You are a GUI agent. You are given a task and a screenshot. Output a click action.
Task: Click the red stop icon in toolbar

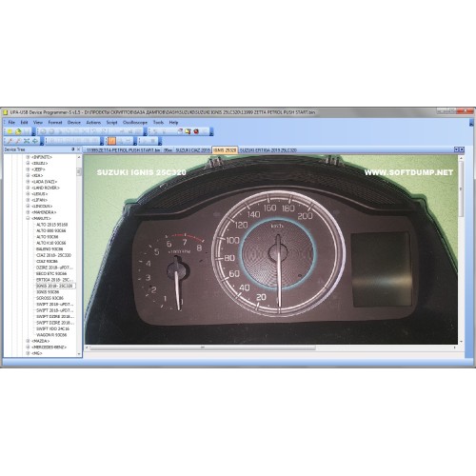pyautogui.click(x=196, y=131)
